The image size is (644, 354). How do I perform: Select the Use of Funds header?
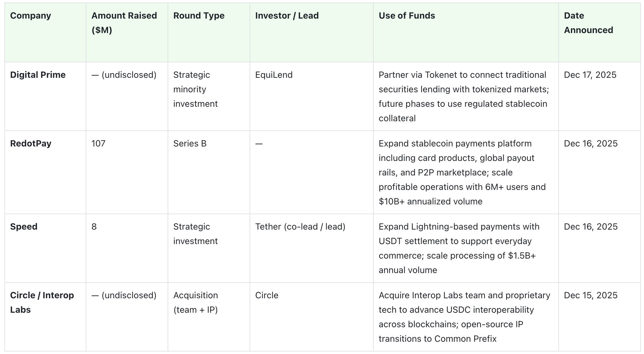point(406,16)
